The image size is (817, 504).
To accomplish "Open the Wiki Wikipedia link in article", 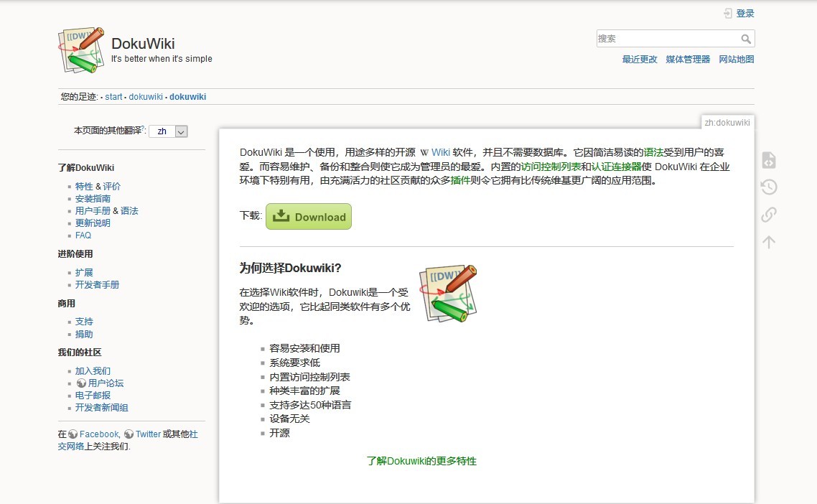I will tap(440, 153).
